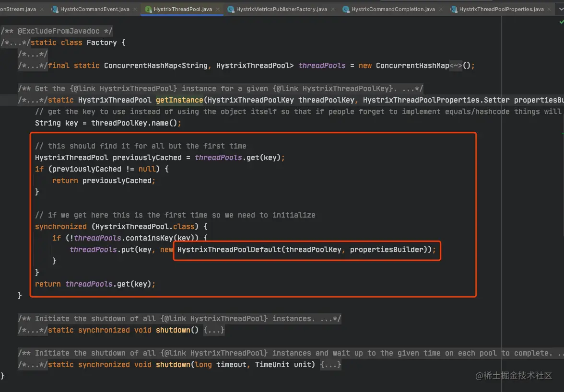Click 'TimeUnit unit' parameter in shutdown
The width and height of the screenshot is (564, 392).
(x=283, y=364)
